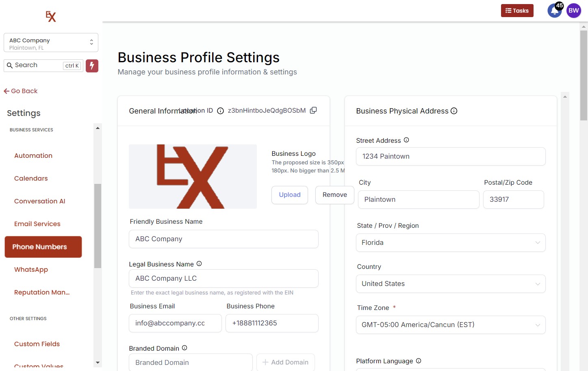Expand the State / Prov / Region dropdown
This screenshot has height=371, width=588.
click(451, 243)
